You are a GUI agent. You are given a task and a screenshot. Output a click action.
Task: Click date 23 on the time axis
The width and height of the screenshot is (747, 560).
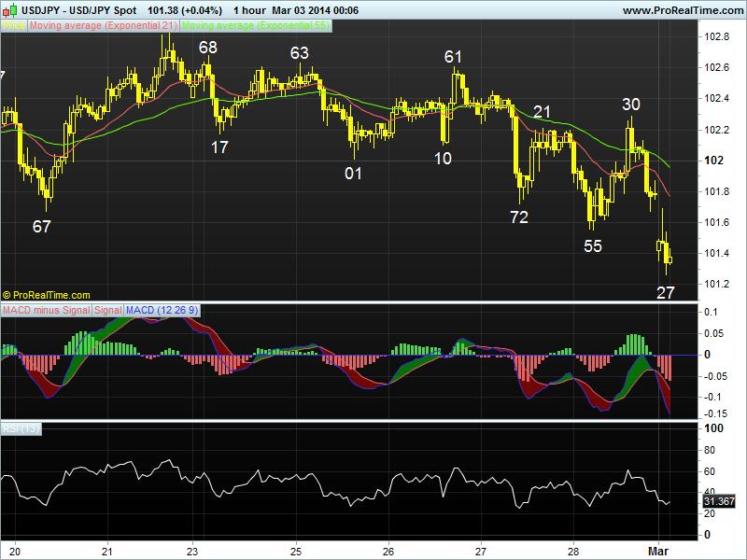coord(192,552)
